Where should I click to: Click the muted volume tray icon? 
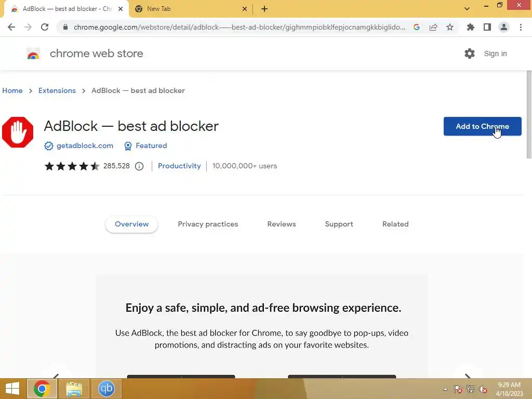pyautogui.click(x=483, y=389)
